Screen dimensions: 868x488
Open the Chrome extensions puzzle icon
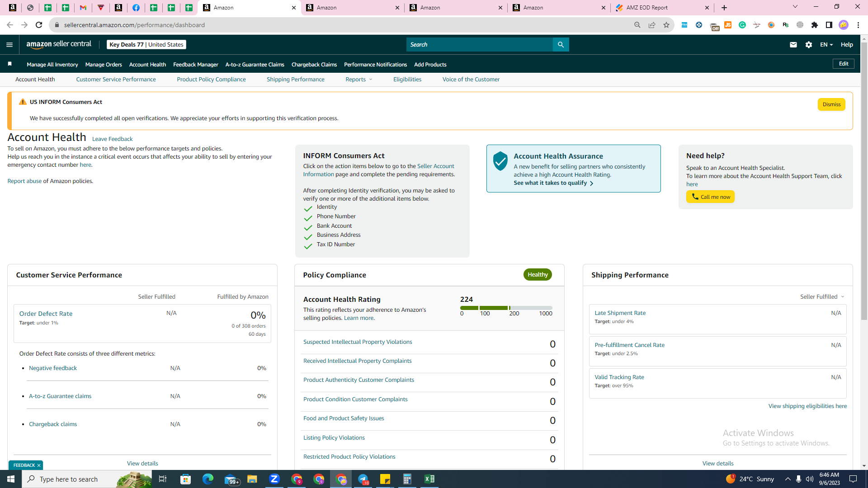(815, 25)
